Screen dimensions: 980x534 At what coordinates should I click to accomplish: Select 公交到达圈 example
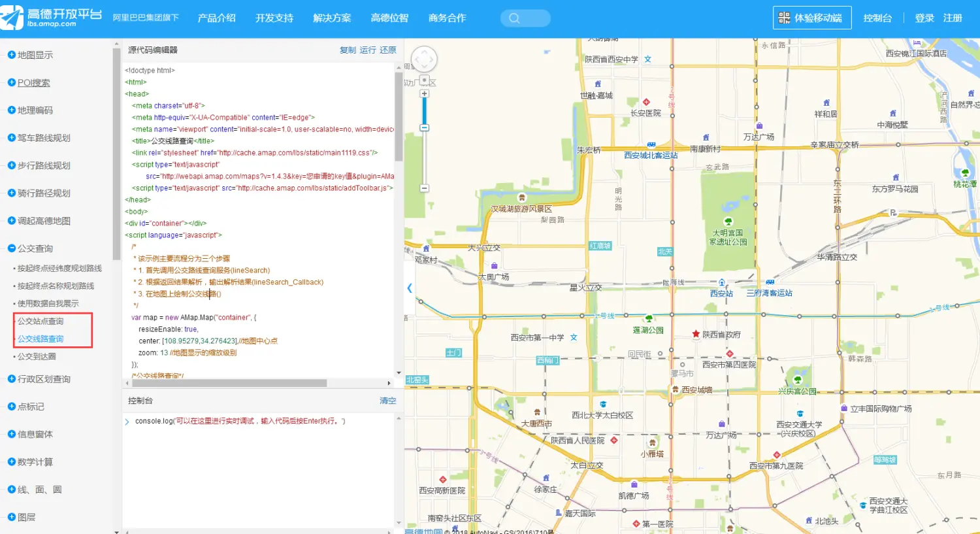[37, 356]
